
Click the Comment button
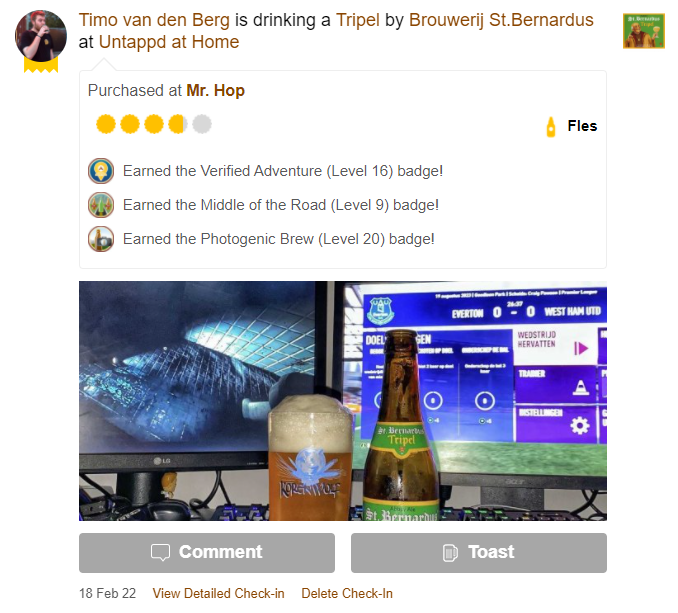207,552
